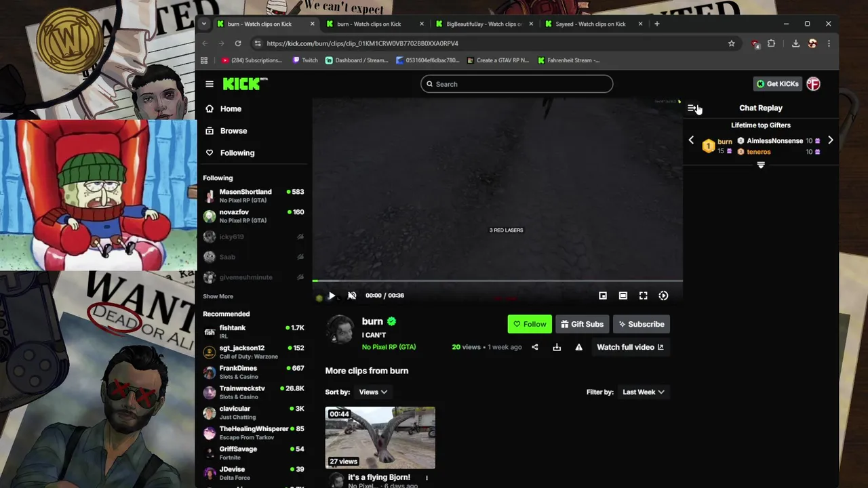
Task: Open the user profile avatar menu
Action: pyautogui.click(x=813, y=84)
